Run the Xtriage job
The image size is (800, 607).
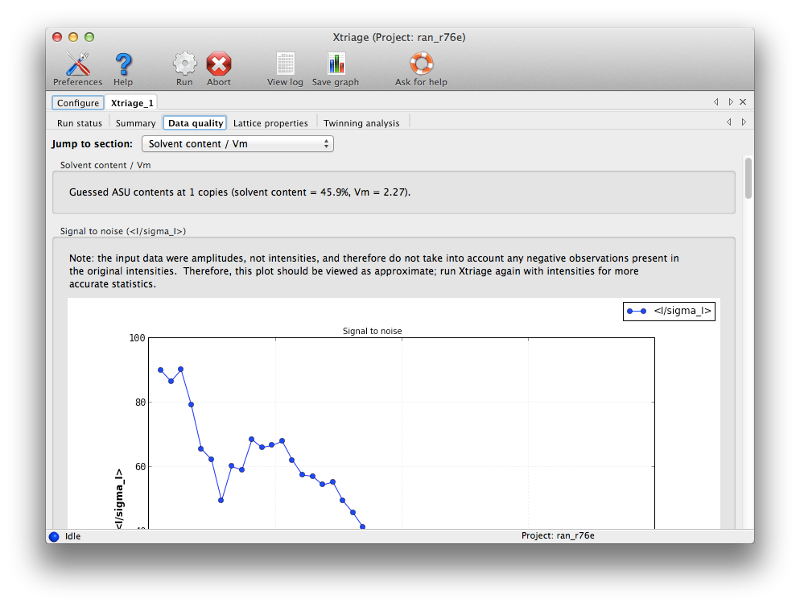184,62
